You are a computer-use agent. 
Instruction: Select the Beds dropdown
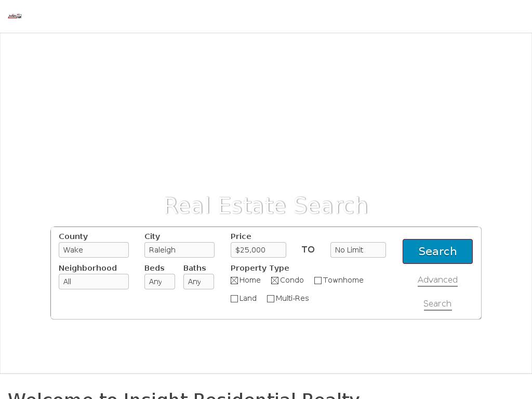tap(159, 282)
